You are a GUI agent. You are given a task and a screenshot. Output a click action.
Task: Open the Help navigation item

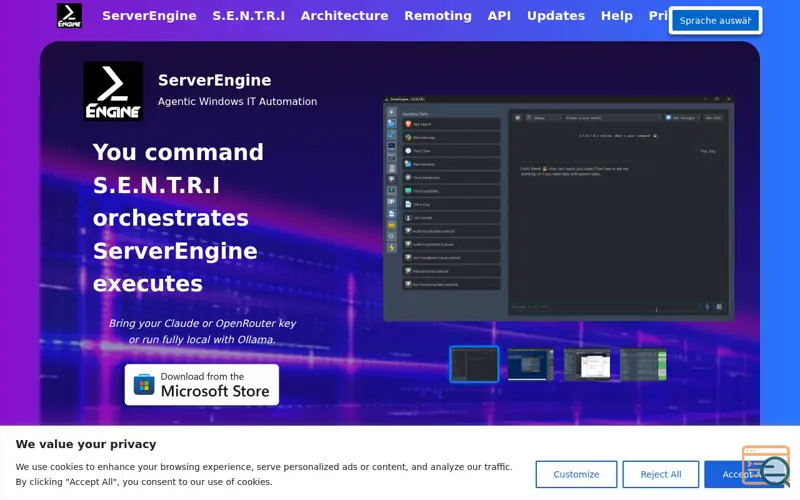click(x=616, y=16)
